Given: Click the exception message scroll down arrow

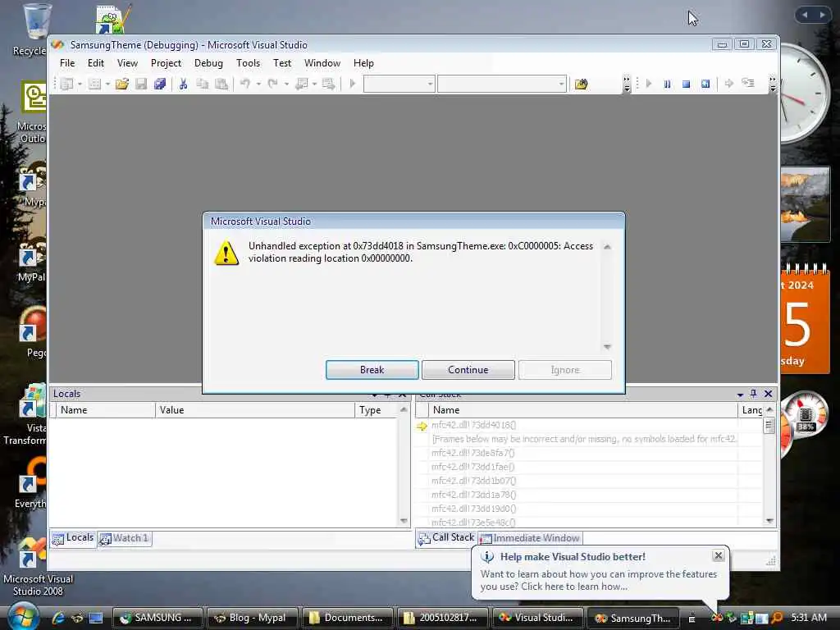Looking at the screenshot, I should point(607,347).
